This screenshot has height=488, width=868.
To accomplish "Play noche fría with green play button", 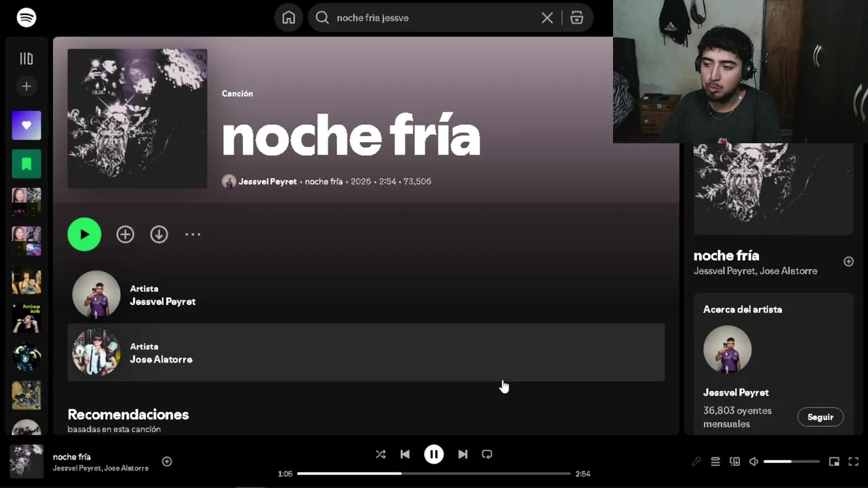I will [x=84, y=235].
